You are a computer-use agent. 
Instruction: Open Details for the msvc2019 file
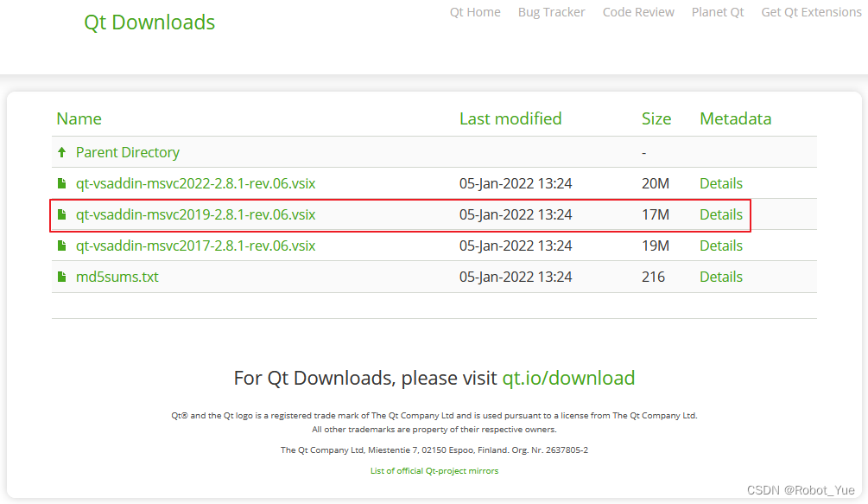point(721,214)
